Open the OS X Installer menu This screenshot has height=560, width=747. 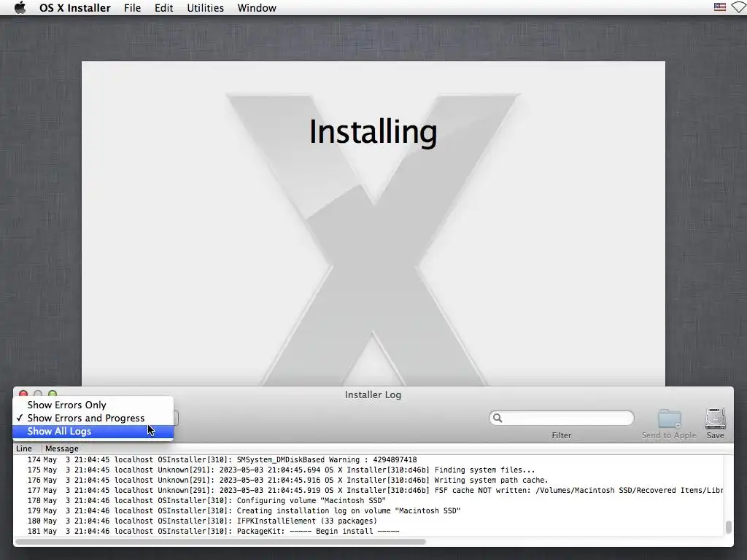point(75,8)
